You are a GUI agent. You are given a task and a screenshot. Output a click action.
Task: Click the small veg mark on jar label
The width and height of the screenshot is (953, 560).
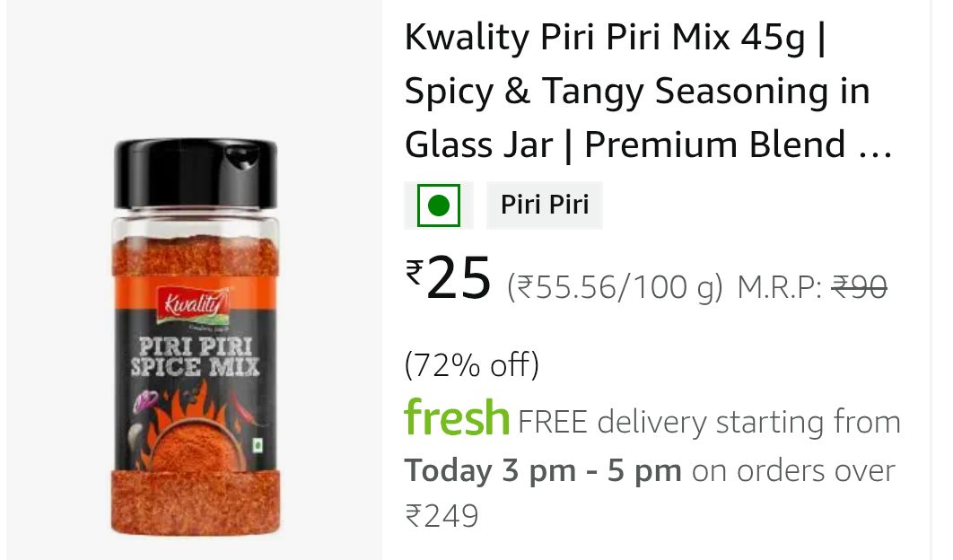[x=258, y=446]
